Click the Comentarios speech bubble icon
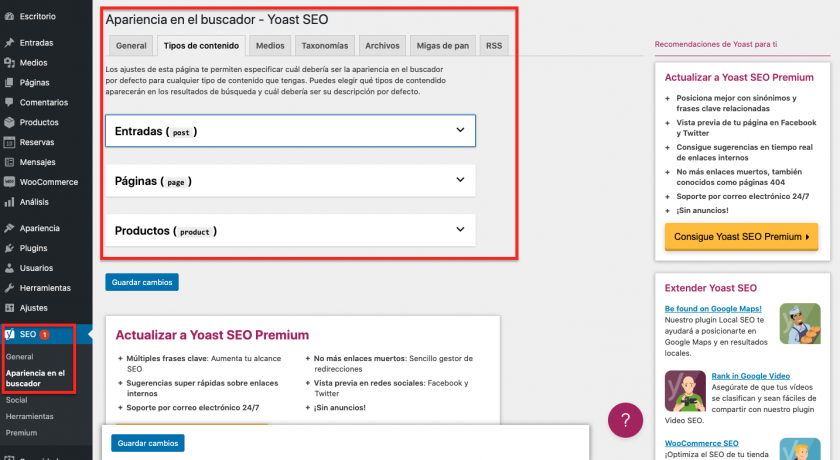 click(9, 102)
